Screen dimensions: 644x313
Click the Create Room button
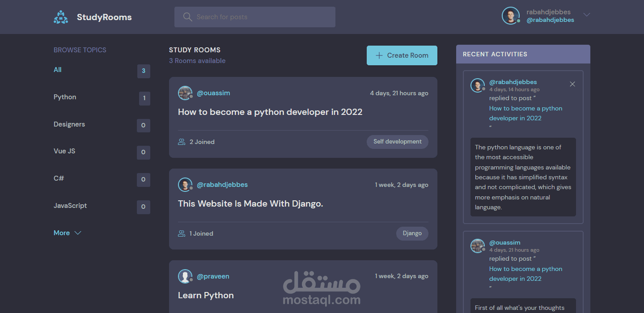click(402, 55)
